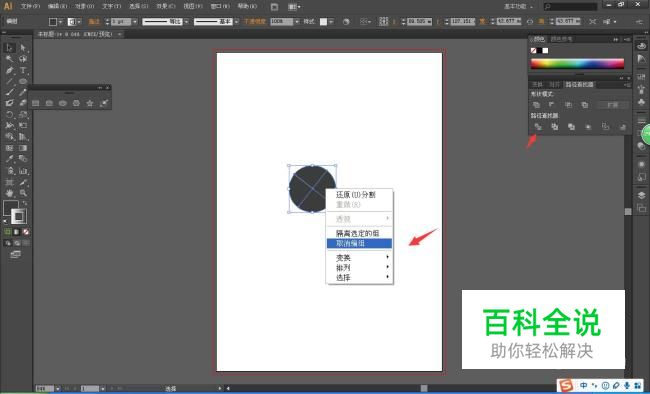Click Unite shape mode in Pathfinder
650x394 pixels.
(x=536, y=105)
